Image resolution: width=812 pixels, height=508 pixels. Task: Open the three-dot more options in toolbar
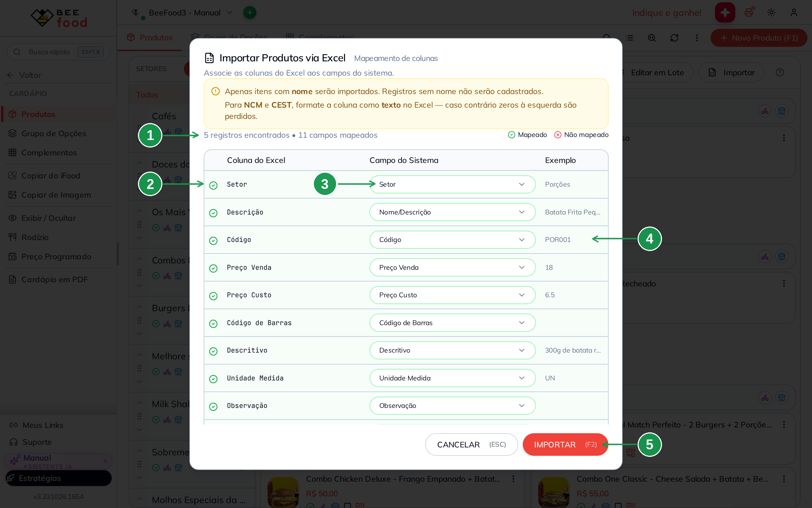click(697, 38)
